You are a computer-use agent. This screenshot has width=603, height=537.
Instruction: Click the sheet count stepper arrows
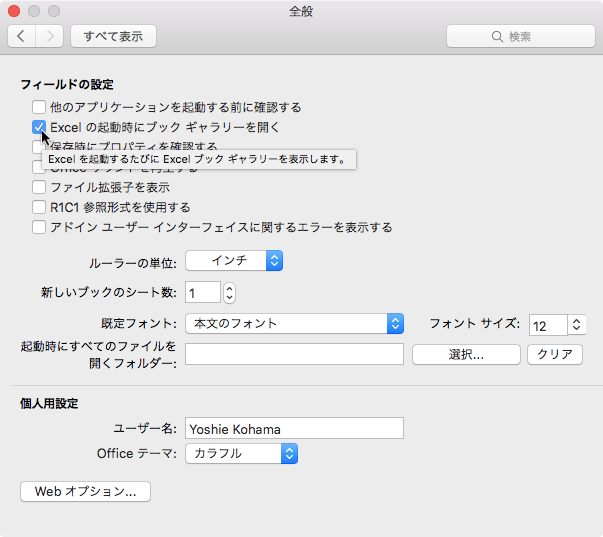click(x=230, y=293)
